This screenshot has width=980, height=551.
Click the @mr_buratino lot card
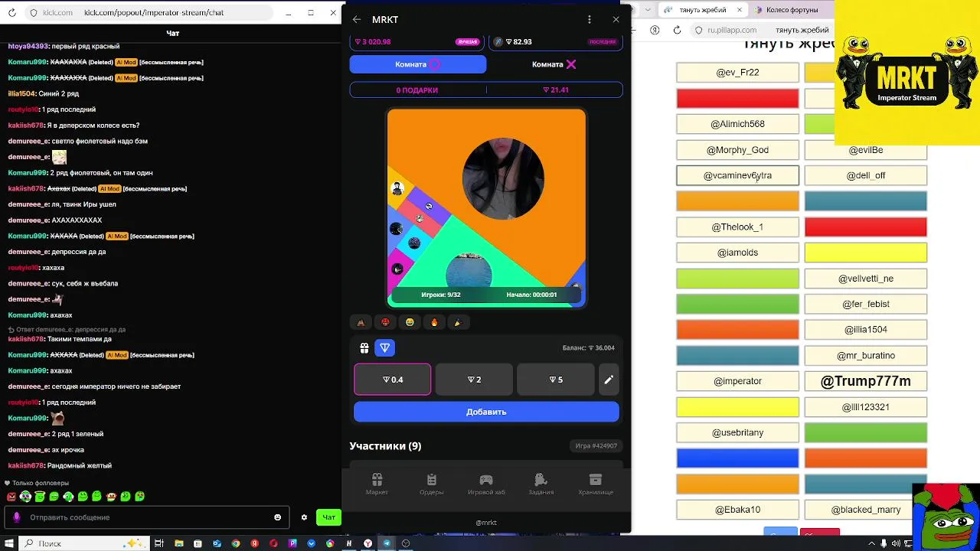click(x=866, y=355)
